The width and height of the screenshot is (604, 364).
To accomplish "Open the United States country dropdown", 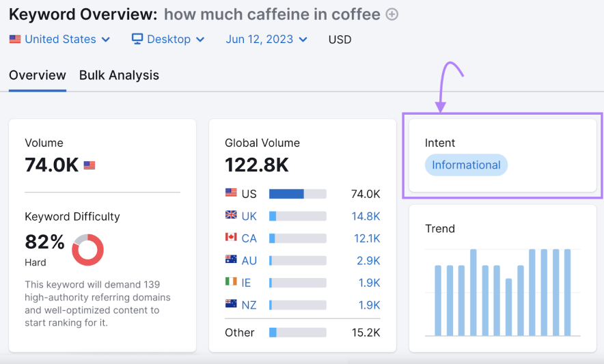I will (x=59, y=40).
